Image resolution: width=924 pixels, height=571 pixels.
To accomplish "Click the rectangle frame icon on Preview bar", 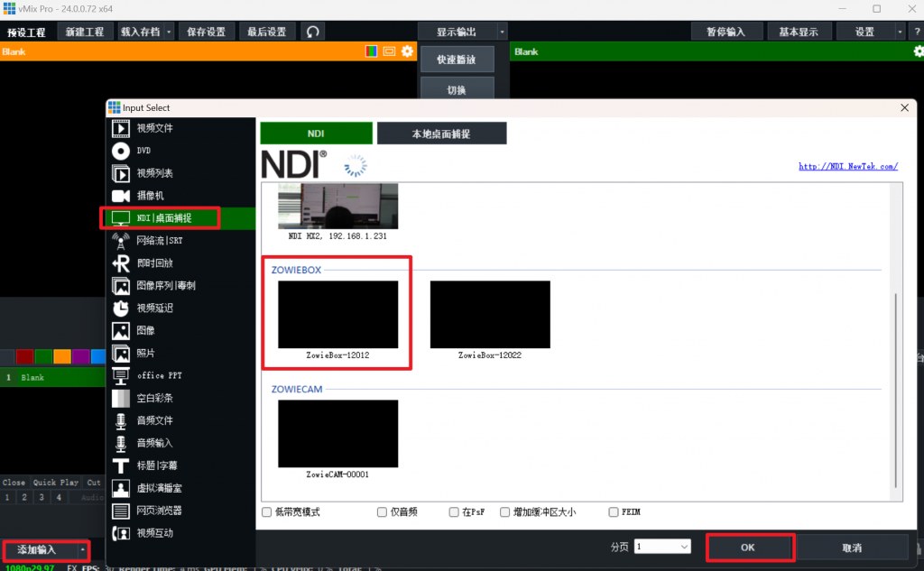I will coord(389,51).
